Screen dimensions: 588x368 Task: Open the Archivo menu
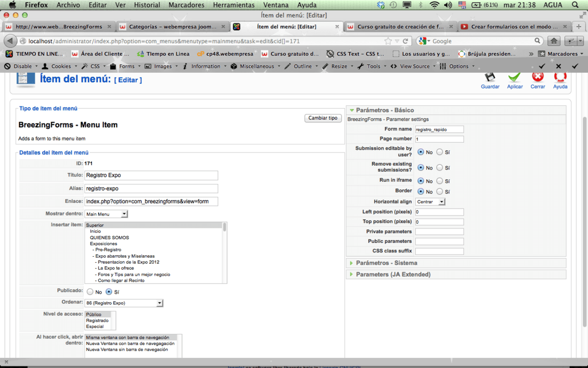(x=68, y=5)
